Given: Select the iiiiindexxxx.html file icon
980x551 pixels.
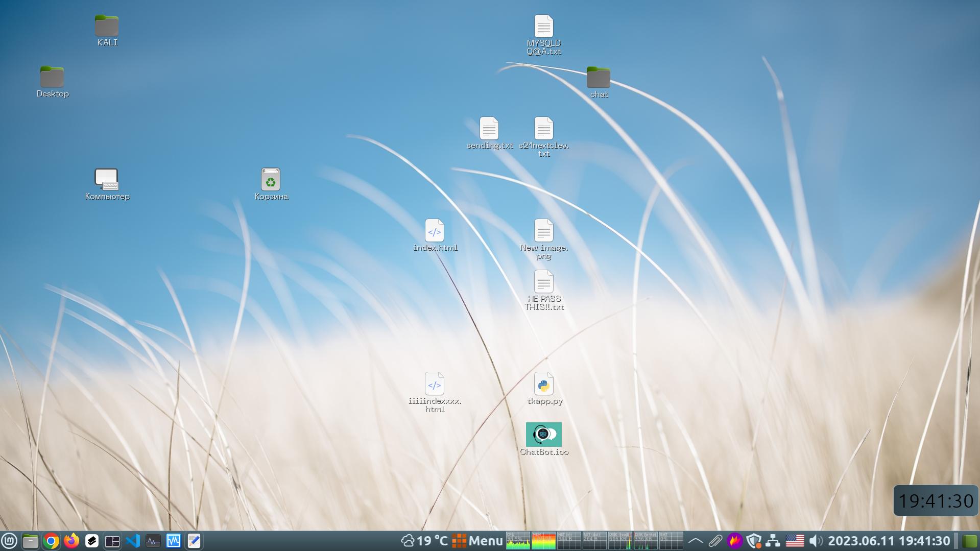Looking at the screenshot, I should click(435, 393).
